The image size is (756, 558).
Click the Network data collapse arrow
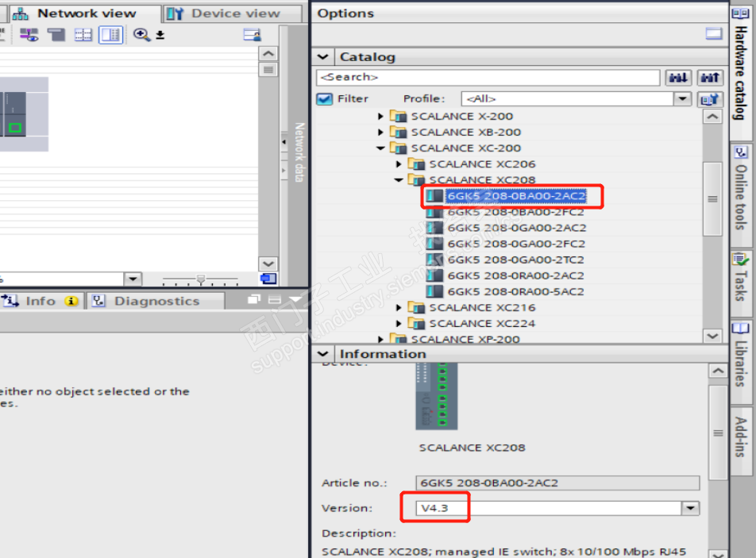click(x=284, y=141)
